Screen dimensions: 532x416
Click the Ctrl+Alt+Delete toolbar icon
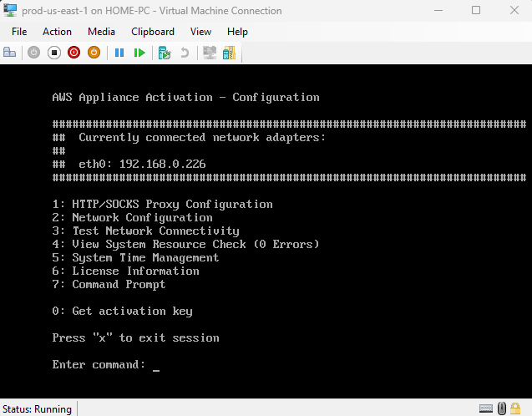tap(10, 53)
